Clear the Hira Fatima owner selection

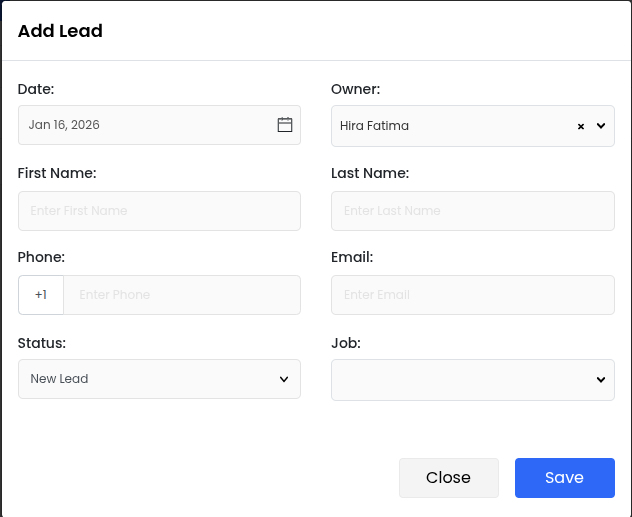click(581, 126)
